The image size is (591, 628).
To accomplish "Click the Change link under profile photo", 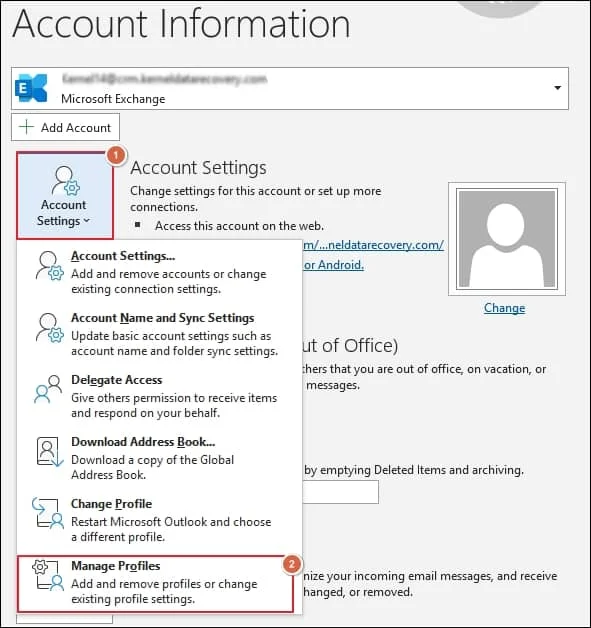I will pyautogui.click(x=504, y=308).
